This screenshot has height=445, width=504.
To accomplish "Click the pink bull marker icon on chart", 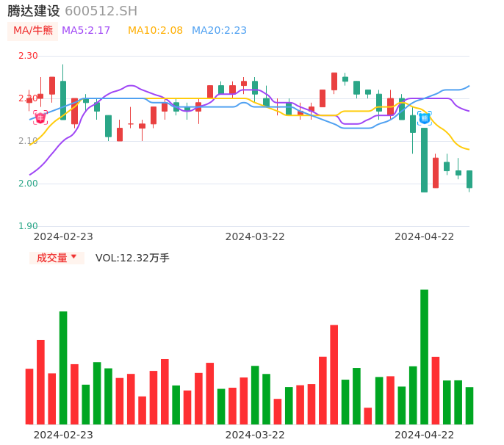I will coord(40,117).
